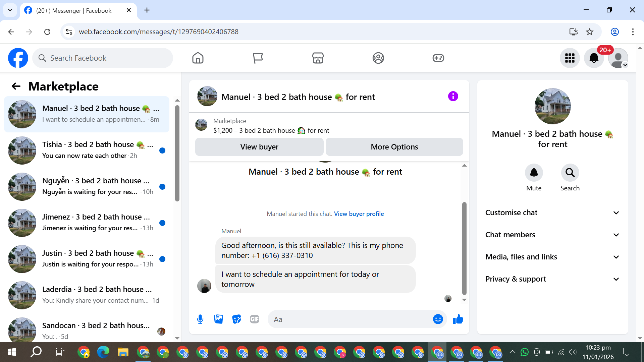Install app icon in the address bar
The height and width of the screenshot is (362, 644).
coord(573,32)
